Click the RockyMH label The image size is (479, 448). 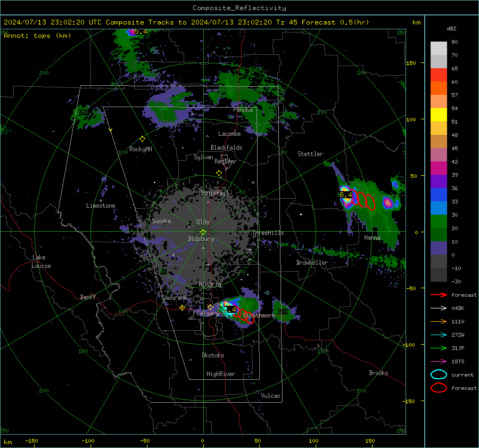click(x=141, y=149)
